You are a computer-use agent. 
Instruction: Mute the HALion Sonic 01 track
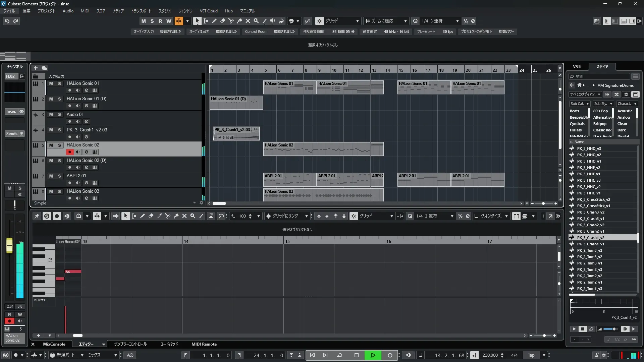[51, 83]
